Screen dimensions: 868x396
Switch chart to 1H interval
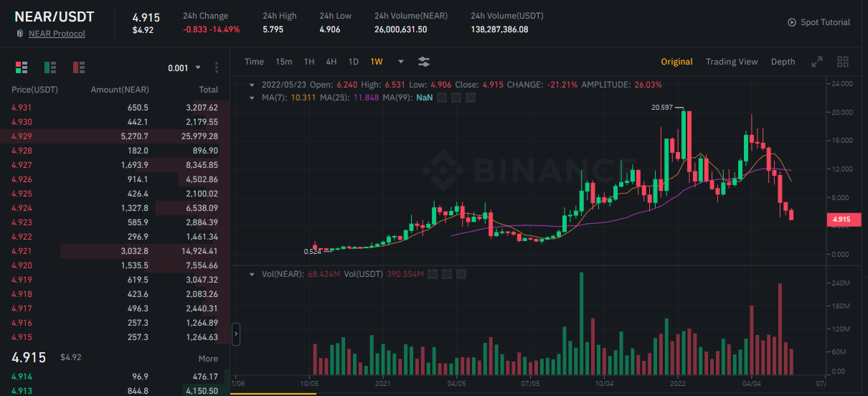[x=309, y=62]
